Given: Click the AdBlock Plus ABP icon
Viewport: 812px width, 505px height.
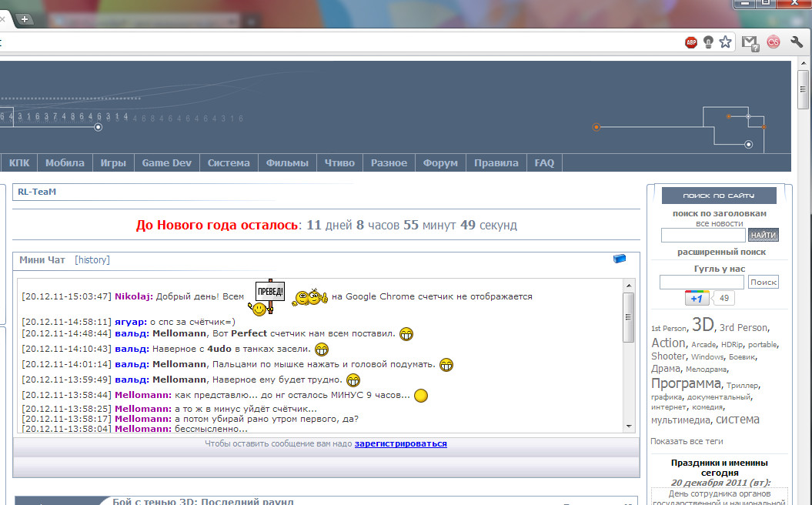Looking at the screenshot, I should (691, 42).
